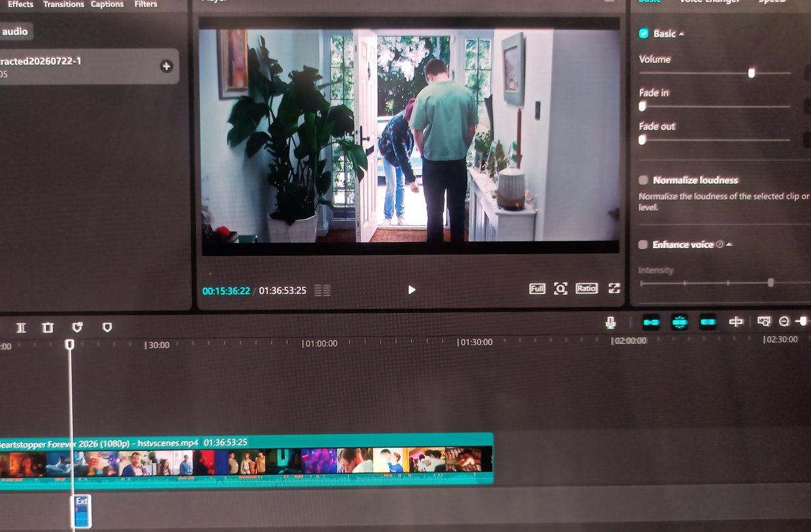Image resolution: width=811 pixels, height=532 pixels.
Task: Select the Heartstopper Forever video clip
Action: pyautogui.click(x=247, y=458)
